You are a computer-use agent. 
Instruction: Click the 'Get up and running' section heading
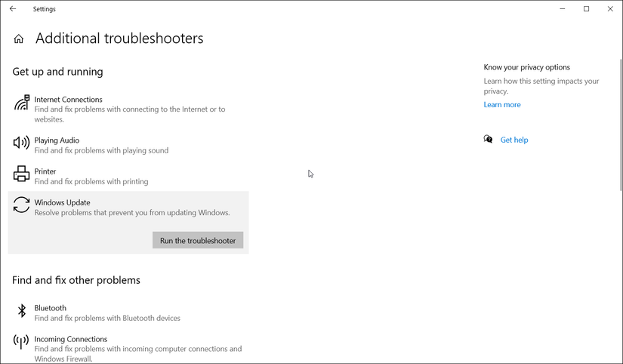click(57, 72)
